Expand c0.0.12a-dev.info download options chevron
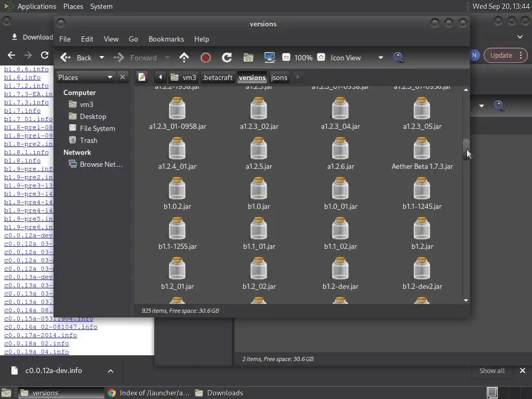This screenshot has width=532, height=399. pyautogui.click(x=111, y=371)
